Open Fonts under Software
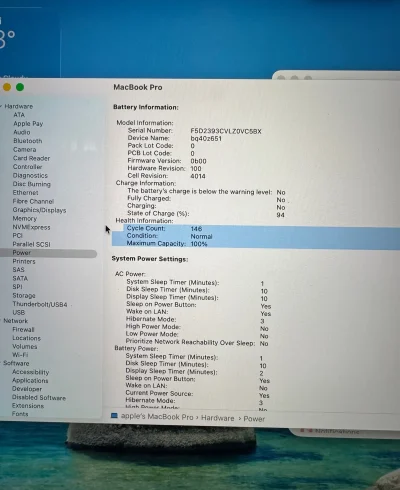This screenshot has width=400, height=490. 20,414
